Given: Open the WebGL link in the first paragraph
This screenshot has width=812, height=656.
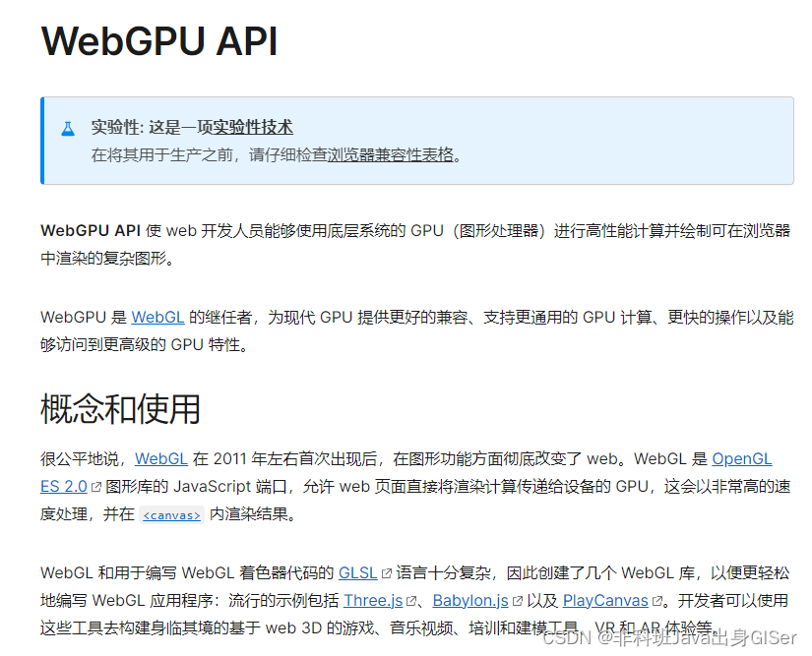Looking at the screenshot, I should [157, 317].
